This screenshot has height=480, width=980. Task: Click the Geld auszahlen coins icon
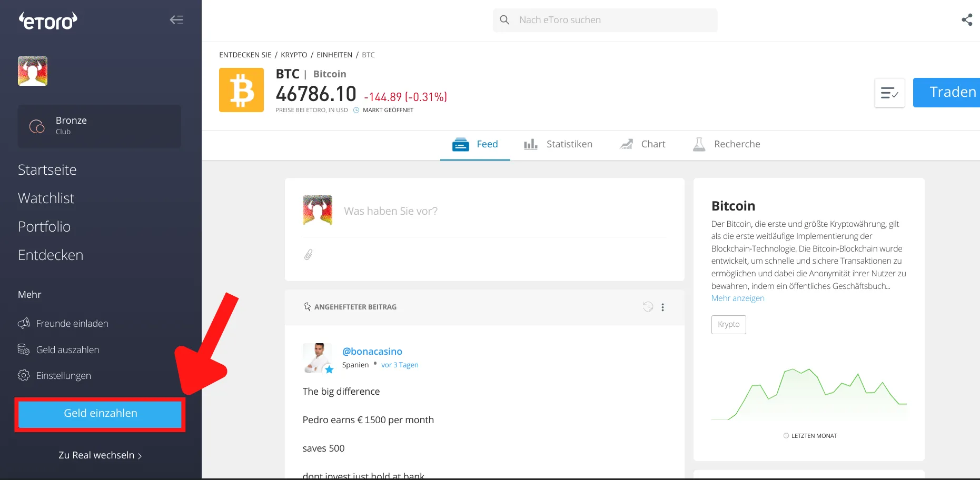(x=24, y=349)
